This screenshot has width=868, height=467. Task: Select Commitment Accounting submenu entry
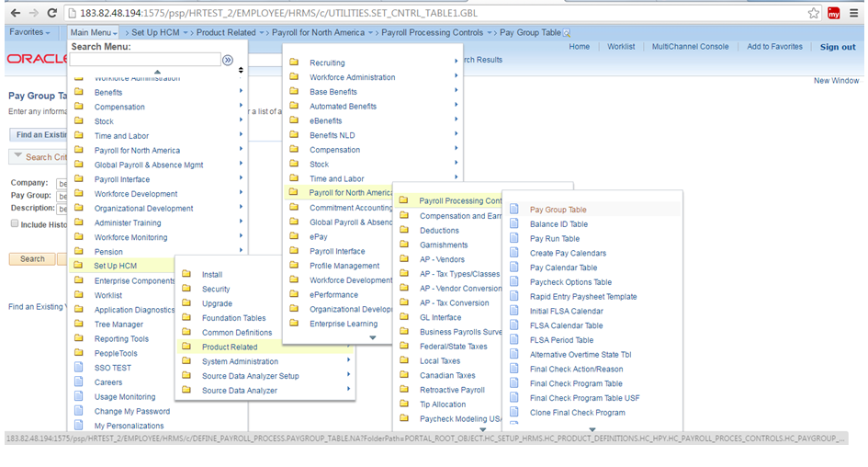[351, 208]
